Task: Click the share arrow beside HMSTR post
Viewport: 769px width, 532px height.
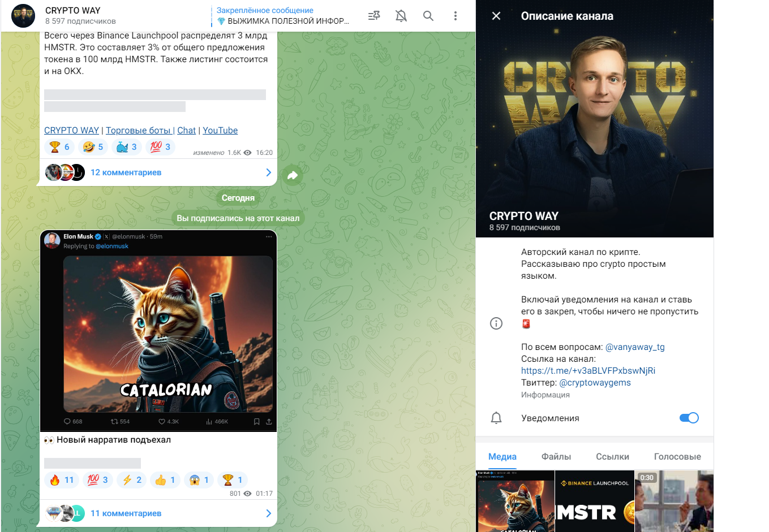Action: (x=293, y=175)
